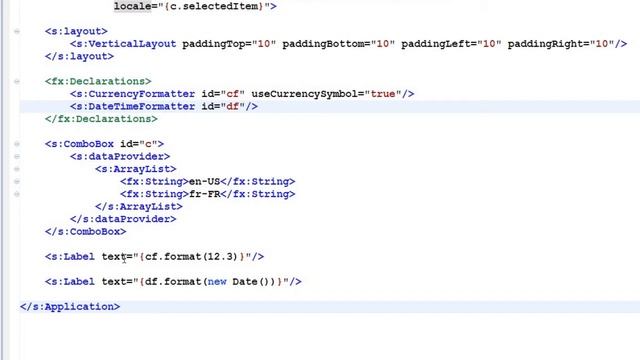Click the c.selectedItem binding expression
640x360 pixels.
click(214, 6)
